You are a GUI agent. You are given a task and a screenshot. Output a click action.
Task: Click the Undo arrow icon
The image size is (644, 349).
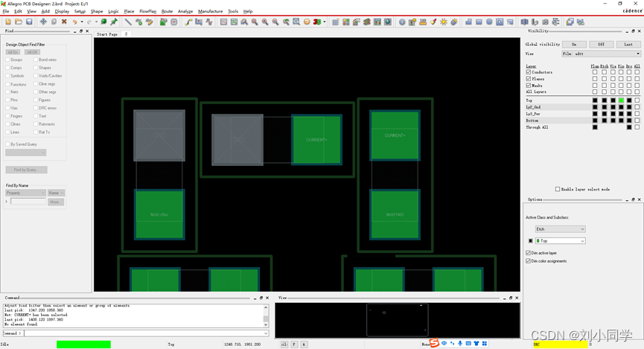point(74,22)
